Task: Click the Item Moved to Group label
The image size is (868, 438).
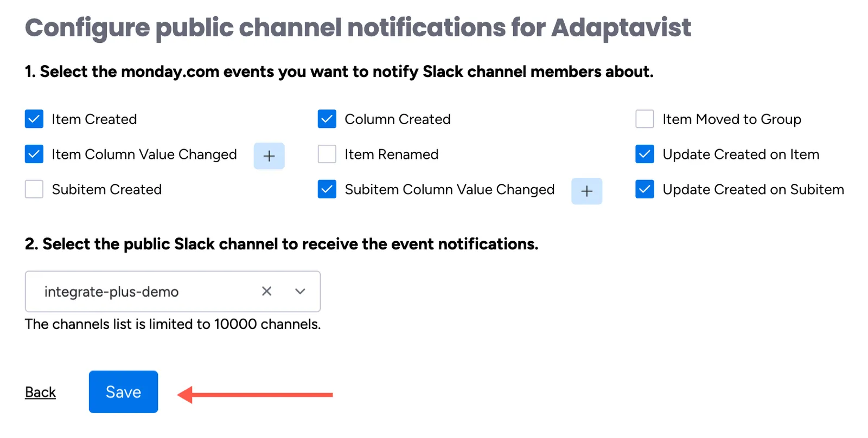Action: [x=732, y=119]
